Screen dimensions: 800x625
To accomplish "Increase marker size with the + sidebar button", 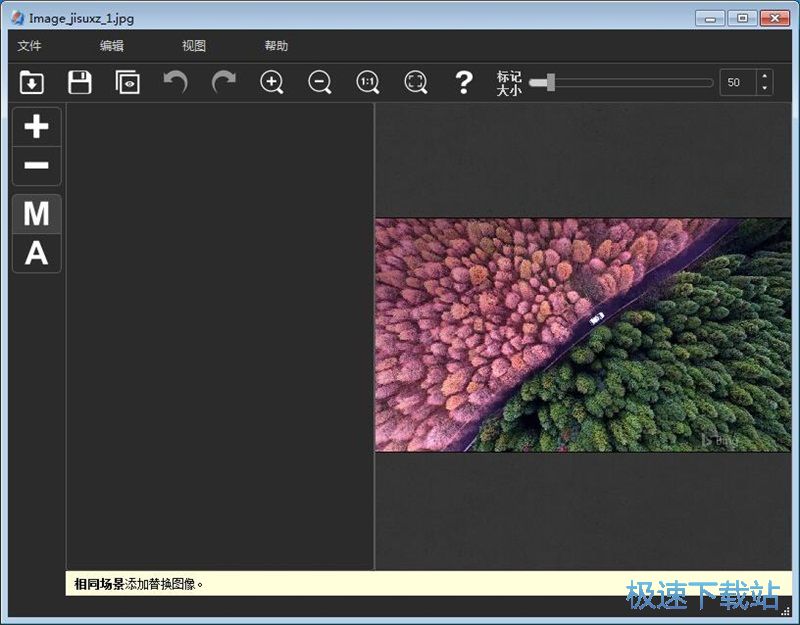I will (36, 127).
